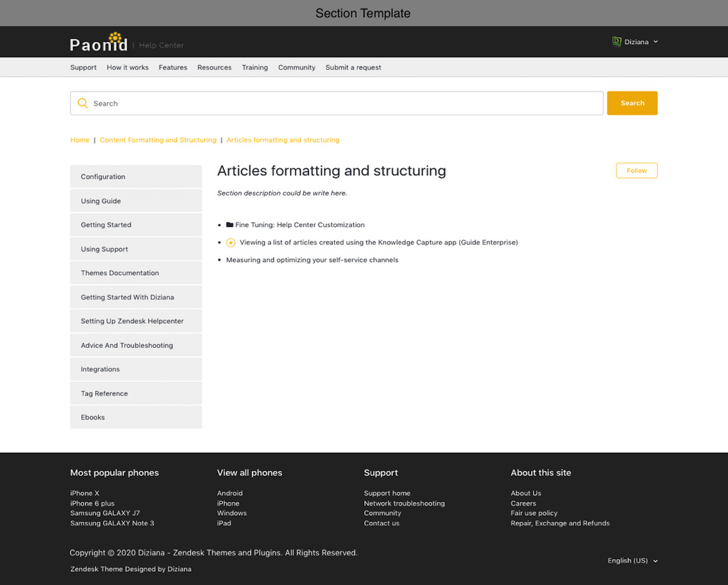Screen dimensions: 728x585
Task: Open the Diziana user dropdown
Action: [x=635, y=42]
